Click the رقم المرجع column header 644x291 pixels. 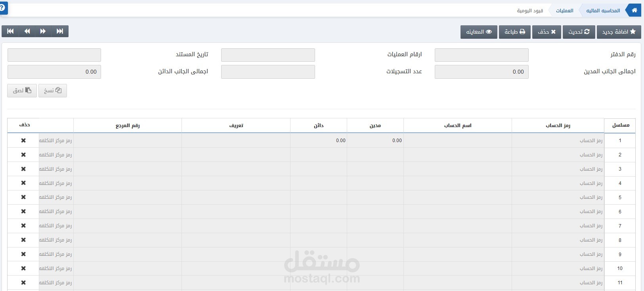[128, 126]
